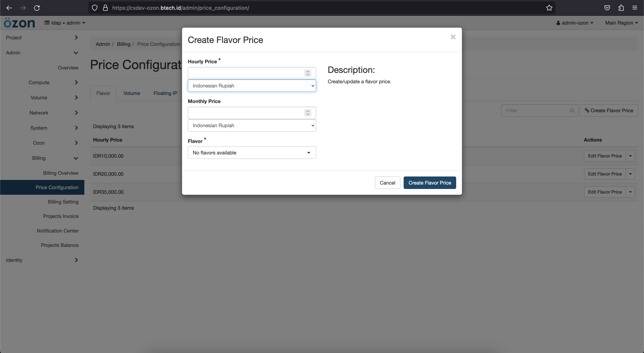Select Price Configuration in sidebar
This screenshot has height=353, width=644.
(42, 187)
